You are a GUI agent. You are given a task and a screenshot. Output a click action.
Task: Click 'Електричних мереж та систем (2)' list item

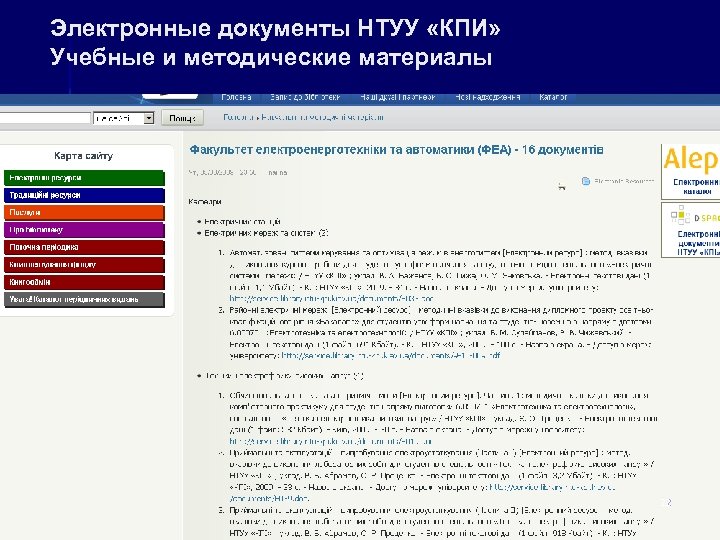[266, 233]
